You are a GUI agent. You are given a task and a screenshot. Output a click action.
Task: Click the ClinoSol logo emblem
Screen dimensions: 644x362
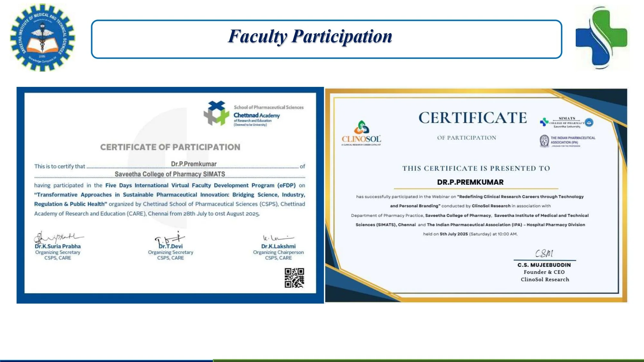[361, 127]
